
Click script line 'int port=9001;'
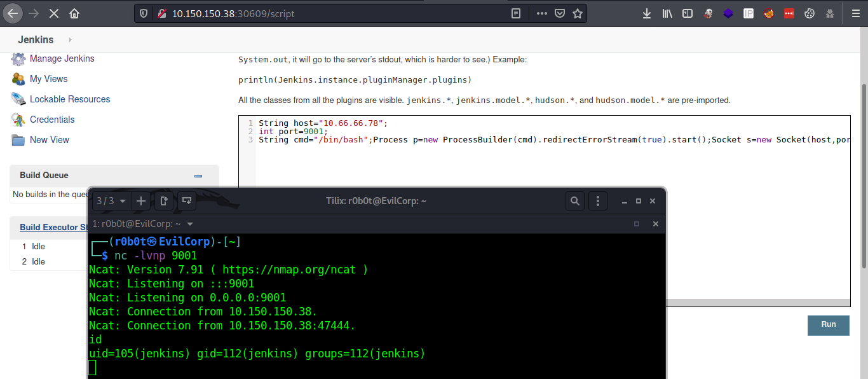coord(293,131)
